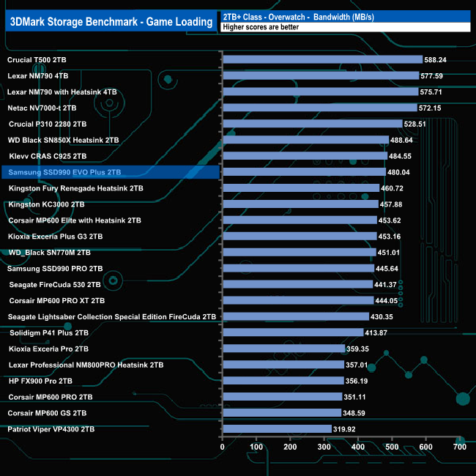The height and width of the screenshot is (476, 476).
Task: Click the 484.55 bar value
Action: pos(400,156)
